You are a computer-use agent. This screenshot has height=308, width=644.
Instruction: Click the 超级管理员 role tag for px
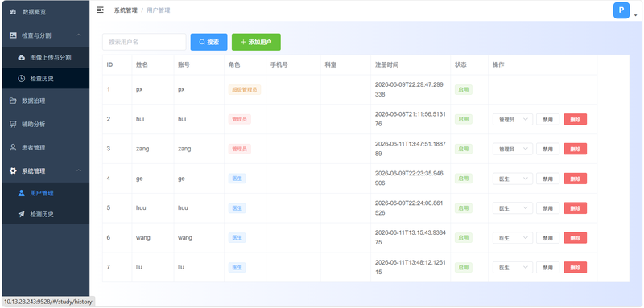point(245,89)
